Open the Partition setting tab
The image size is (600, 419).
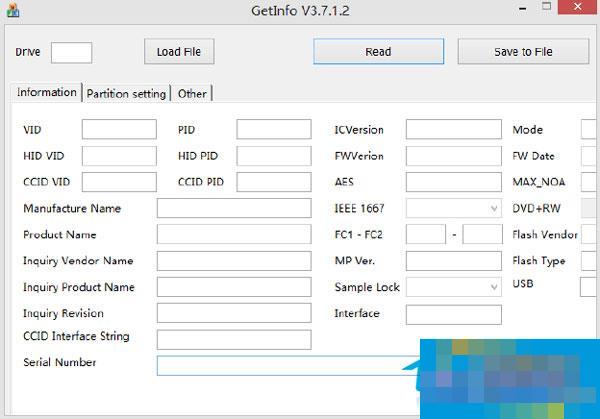click(x=126, y=93)
